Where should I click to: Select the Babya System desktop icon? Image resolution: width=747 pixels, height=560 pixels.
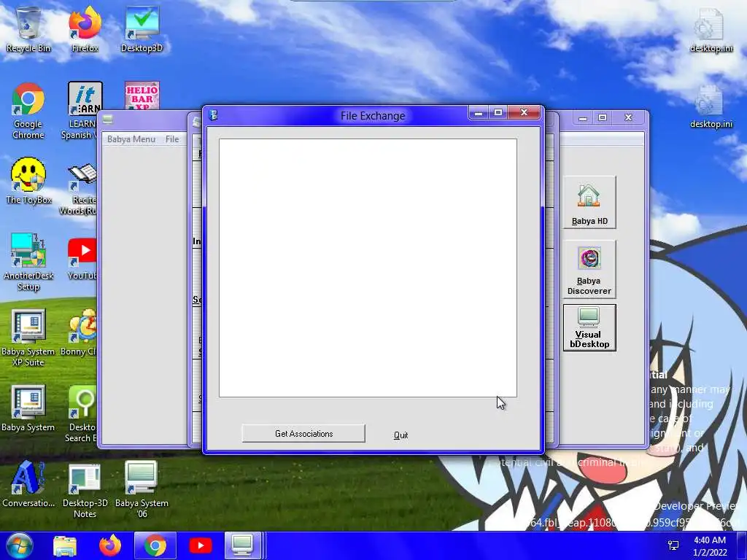[x=28, y=408]
